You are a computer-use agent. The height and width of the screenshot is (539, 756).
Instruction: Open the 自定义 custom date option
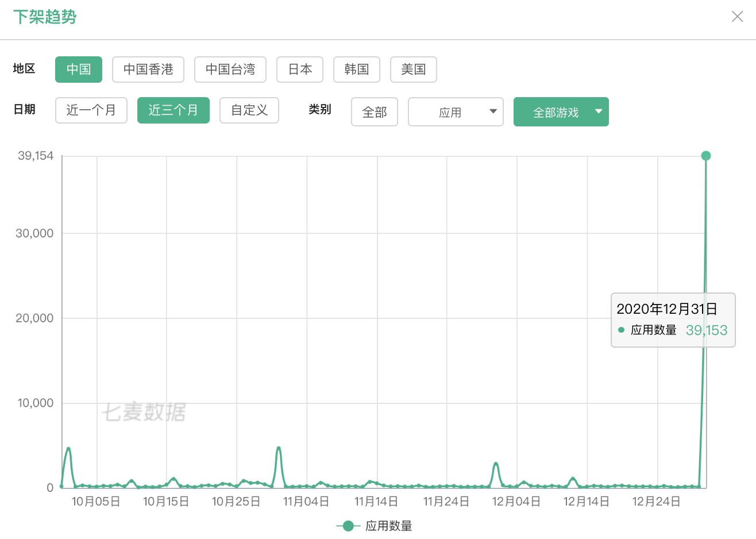249,110
